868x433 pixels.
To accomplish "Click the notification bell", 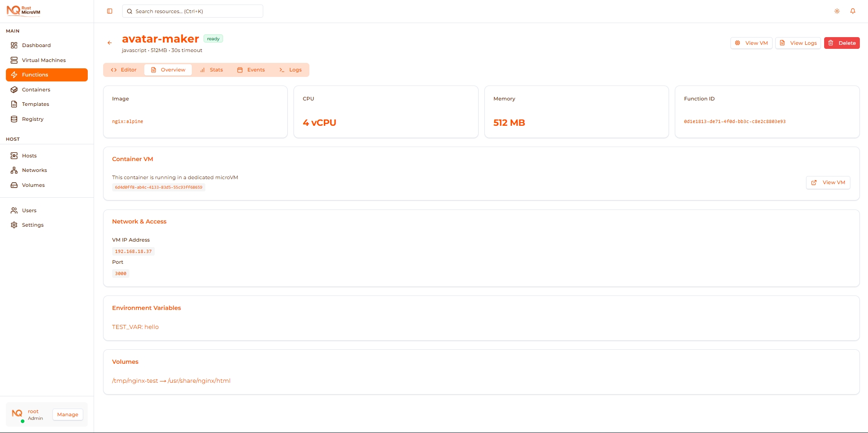I will 853,11.
